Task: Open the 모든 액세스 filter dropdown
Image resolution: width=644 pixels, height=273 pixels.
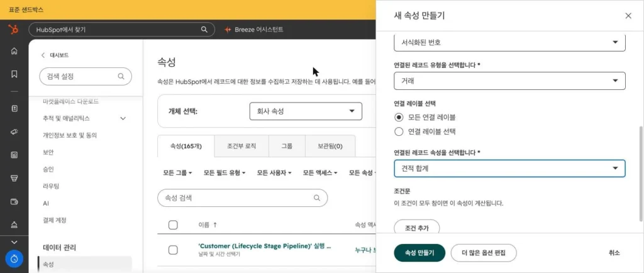Action: (320, 173)
